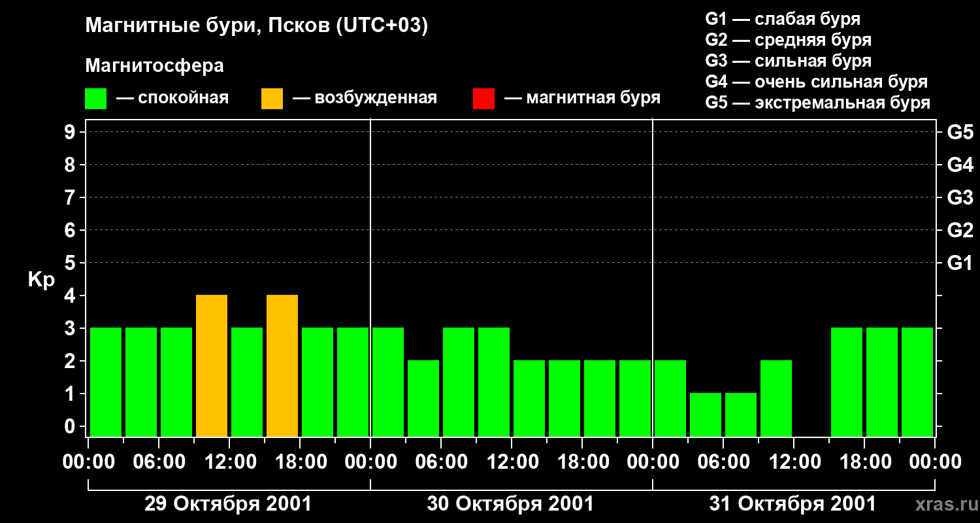The height and width of the screenshot is (523, 980).
Task: Select the 'G3 — сильная буря' legend line
Action: (x=789, y=61)
